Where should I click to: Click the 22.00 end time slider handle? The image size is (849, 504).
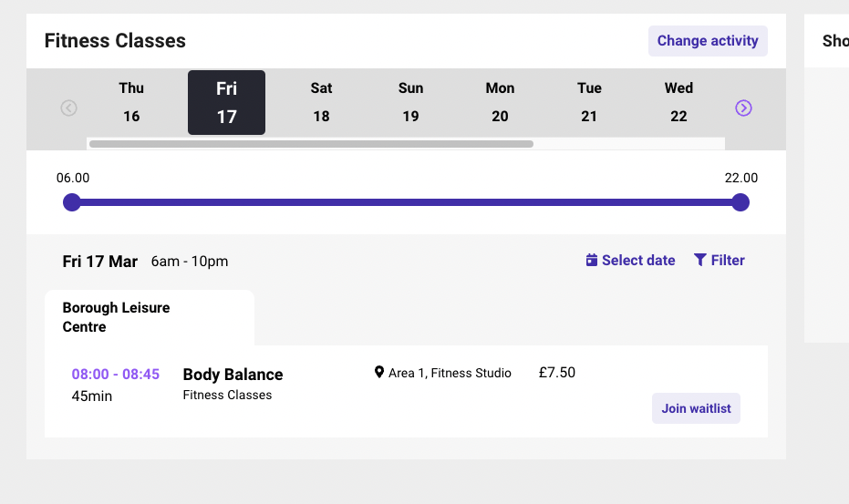pyautogui.click(x=740, y=202)
